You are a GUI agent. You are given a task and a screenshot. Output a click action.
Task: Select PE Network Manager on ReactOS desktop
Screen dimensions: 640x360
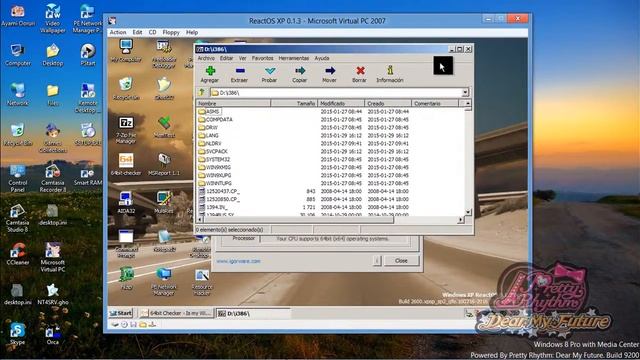pos(164,282)
